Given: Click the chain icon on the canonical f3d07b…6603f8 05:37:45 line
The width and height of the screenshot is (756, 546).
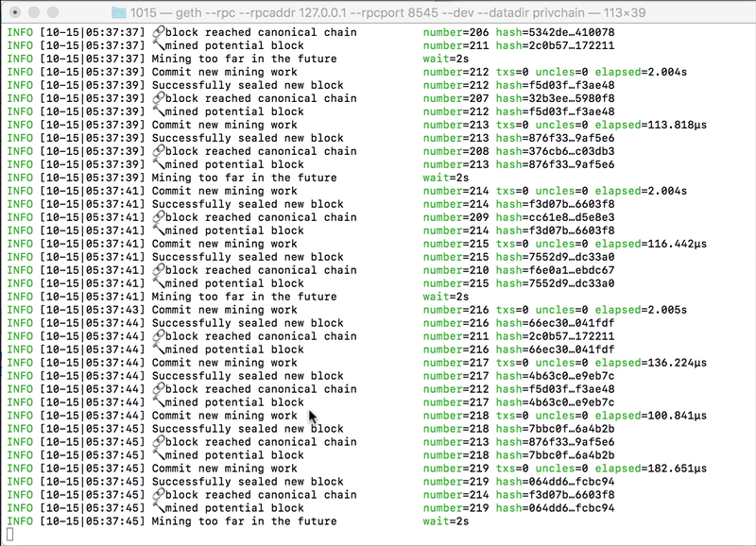Looking at the screenshot, I should coord(159,495).
